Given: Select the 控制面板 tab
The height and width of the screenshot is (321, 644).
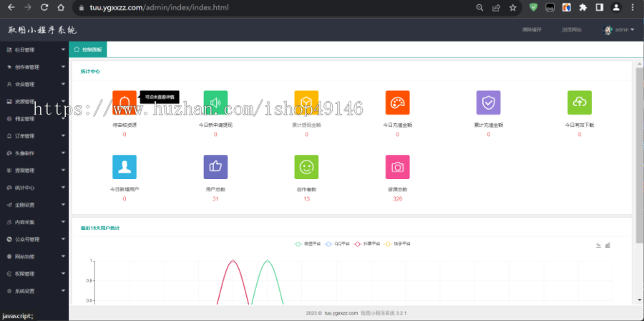Looking at the screenshot, I should pos(88,49).
